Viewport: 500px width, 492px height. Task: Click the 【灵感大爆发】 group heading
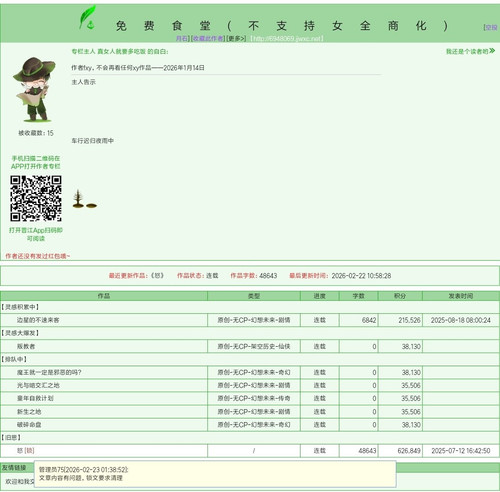point(20,333)
